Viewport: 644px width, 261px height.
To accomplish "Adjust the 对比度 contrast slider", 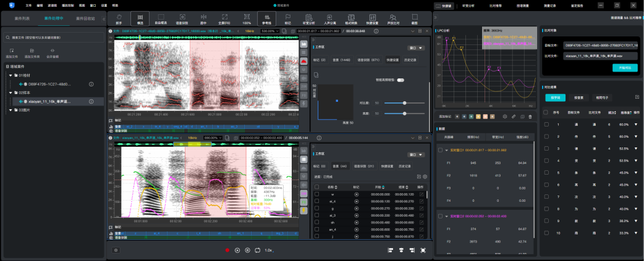I will point(404,104).
